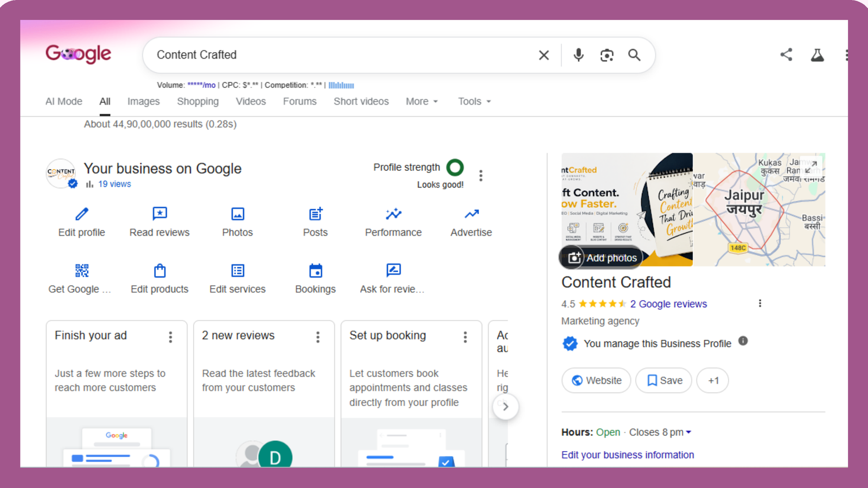This screenshot has height=488, width=868.
Task: Click the keyword volume trend bars
Action: (341, 85)
